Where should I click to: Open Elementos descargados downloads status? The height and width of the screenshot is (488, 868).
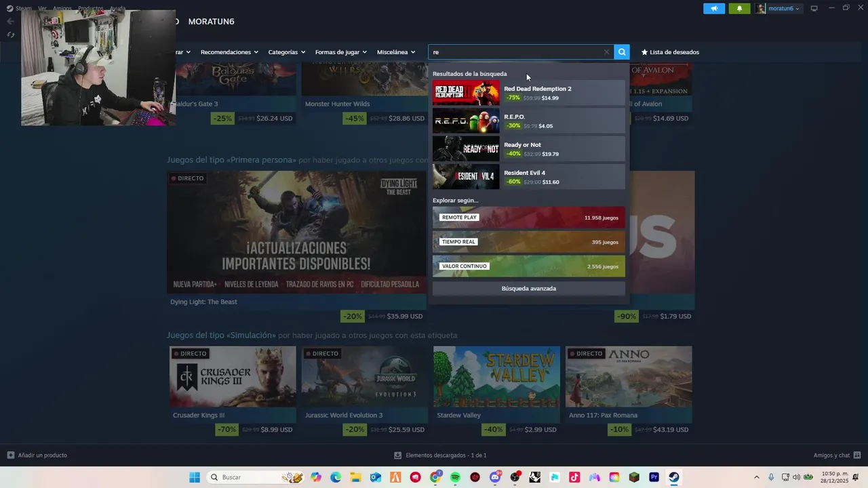coord(440,455)
